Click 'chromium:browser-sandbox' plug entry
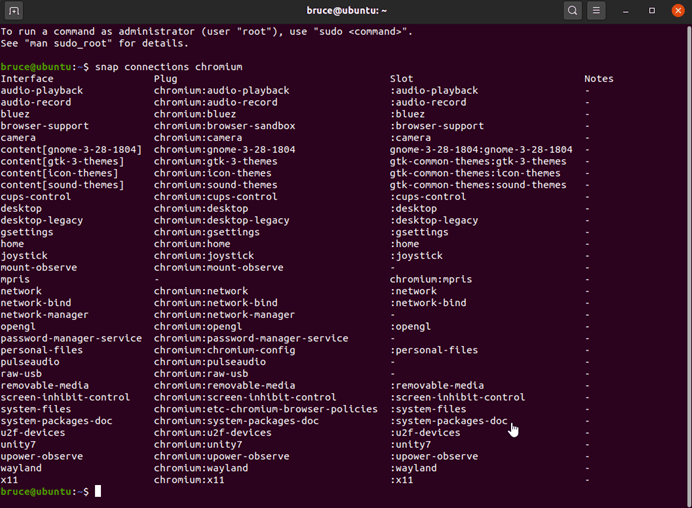 click(x=224, y=126)
